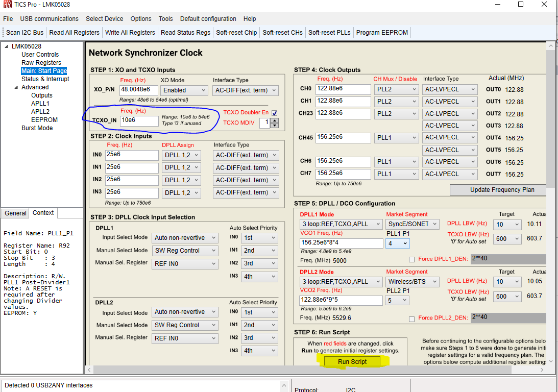The width and height of the screenshot is (558, 392).
Task: Select User Controls in tree
Action: 40,55
